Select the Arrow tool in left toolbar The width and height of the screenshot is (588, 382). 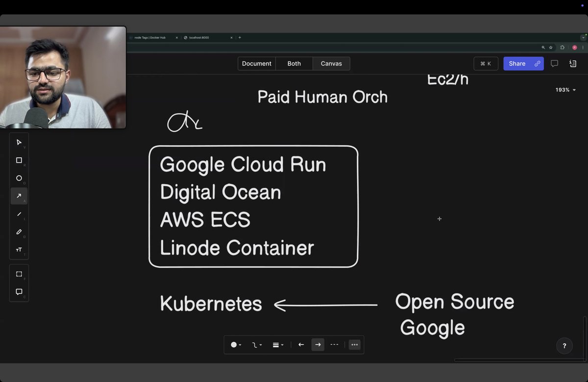19,196
